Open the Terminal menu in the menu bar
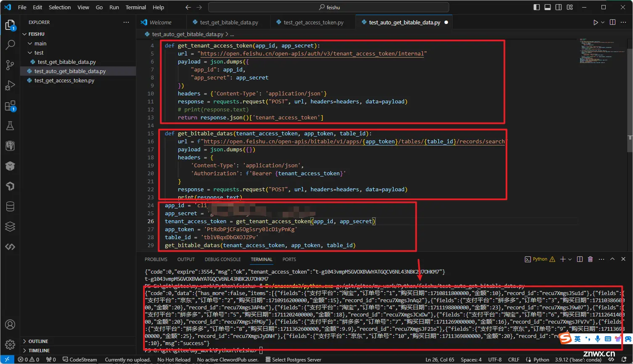Screen dimensions: 633x364 (136, 7)
